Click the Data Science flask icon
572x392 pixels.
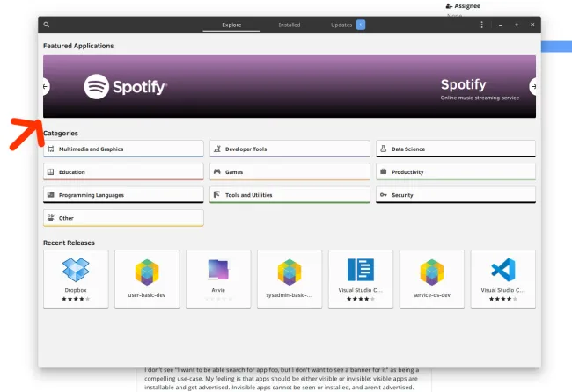pos(384,149)
